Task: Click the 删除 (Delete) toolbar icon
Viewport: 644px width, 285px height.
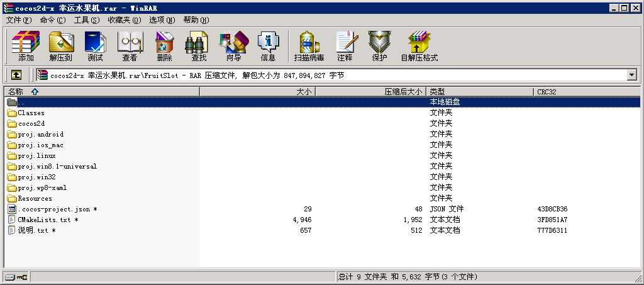Action: tap(164, 42)
